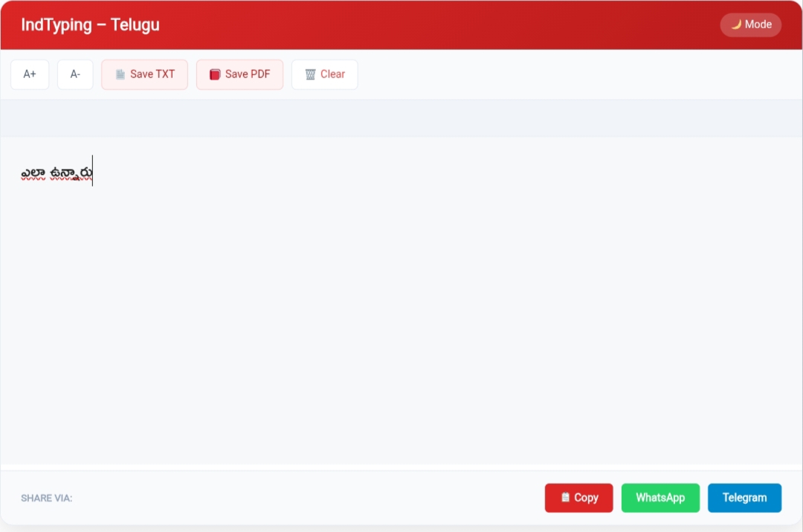Screen dimensions: 803x532
Task: Share the text via Telegram
Action: tap(744, 498)
